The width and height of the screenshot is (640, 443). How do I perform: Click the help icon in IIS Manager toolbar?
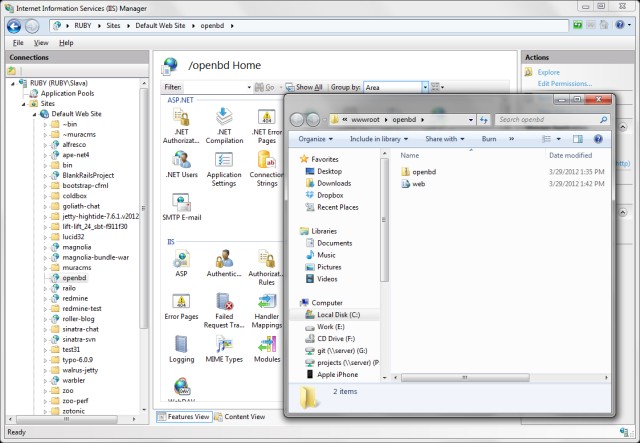coord(620,25)
